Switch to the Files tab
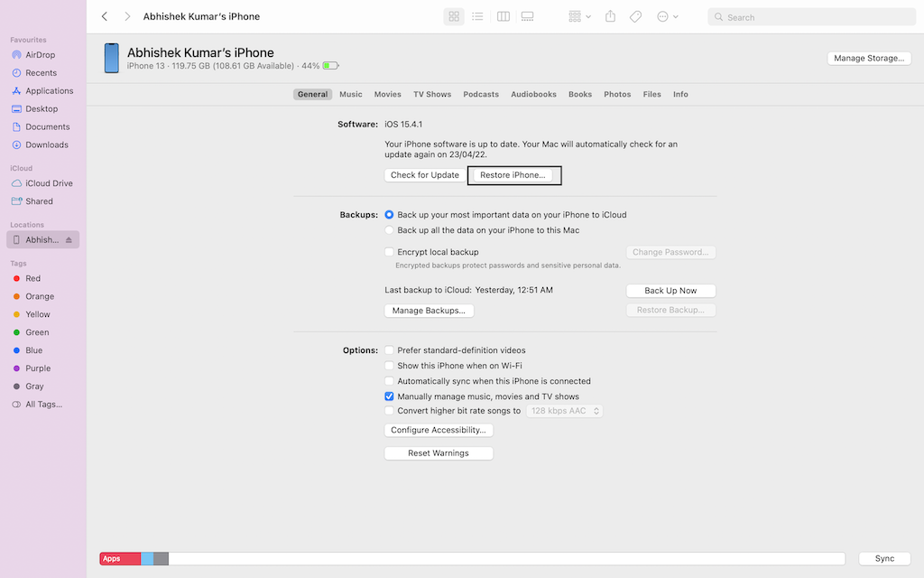924x578 pixels. (x=651, y=94)
